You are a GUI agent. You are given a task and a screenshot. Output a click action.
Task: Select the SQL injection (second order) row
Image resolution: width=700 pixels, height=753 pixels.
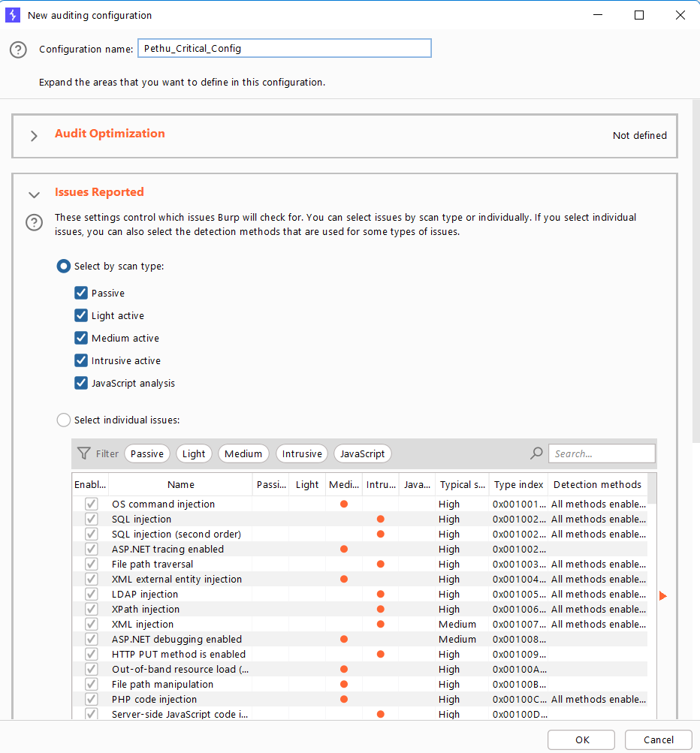click(x=359, y=534)
